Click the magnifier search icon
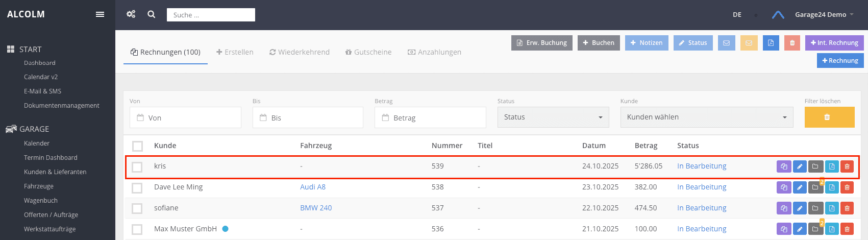868x240 pixels. point(152,14)
